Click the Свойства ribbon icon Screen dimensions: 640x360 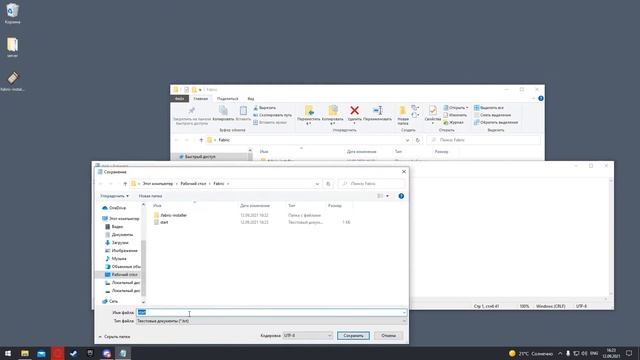[432, 111]
